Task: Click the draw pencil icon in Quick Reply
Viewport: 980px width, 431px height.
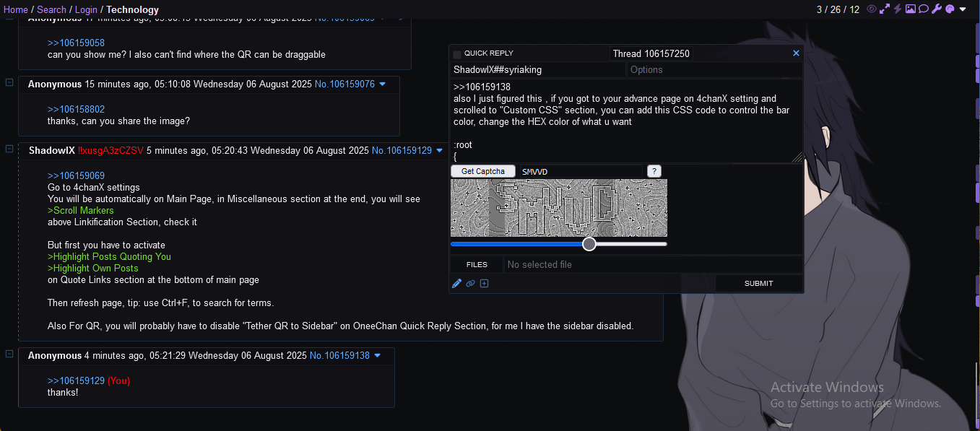Action: pos(456,284)
